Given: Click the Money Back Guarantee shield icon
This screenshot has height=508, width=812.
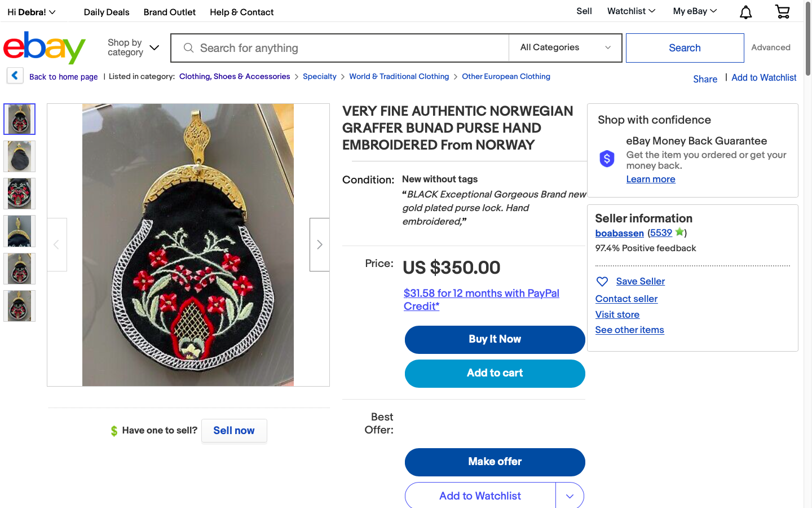Looking at the screenshot, I should pos(607,159).
